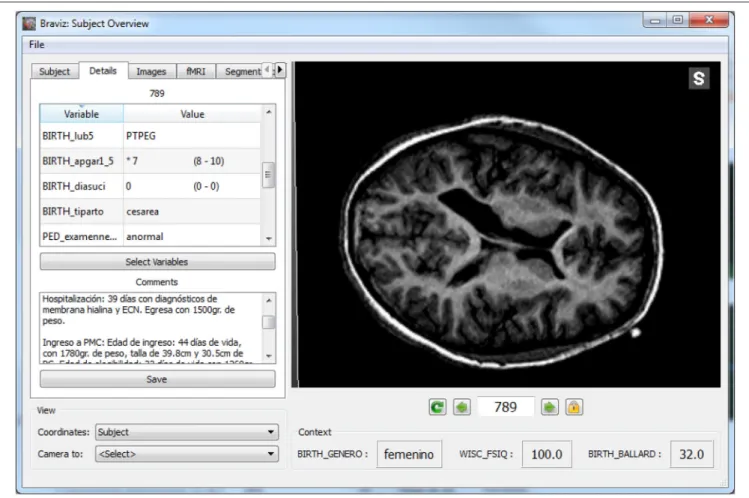Click the variables table scroll down arrow

(268, 238)
